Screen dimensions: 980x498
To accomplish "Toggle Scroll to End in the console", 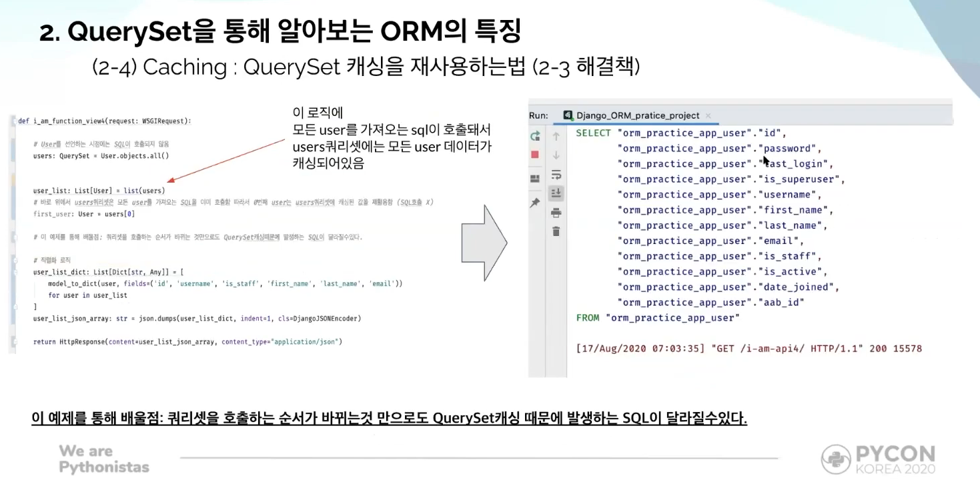I will point(556,193).
